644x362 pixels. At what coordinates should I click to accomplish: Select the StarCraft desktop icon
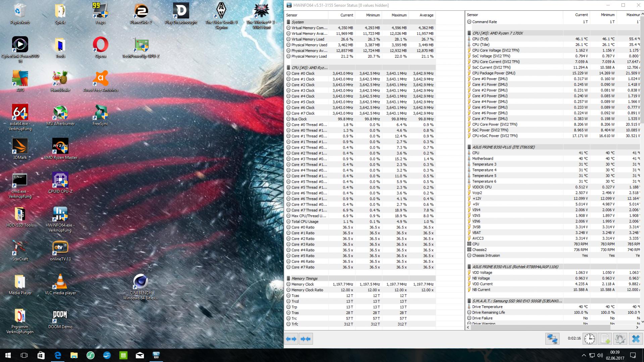(20, 251)
